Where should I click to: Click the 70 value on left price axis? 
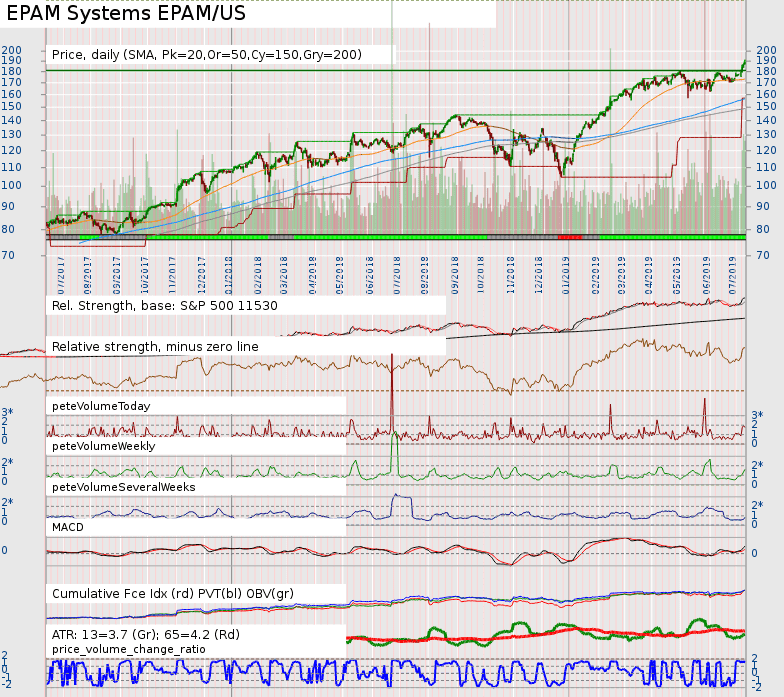pyautogui.click(x=8, y=256)
